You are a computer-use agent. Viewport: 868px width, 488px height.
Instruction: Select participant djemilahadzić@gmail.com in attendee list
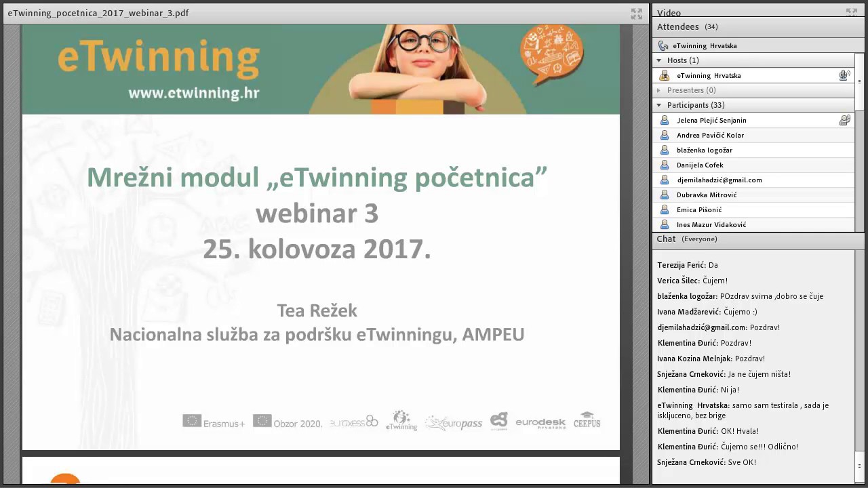(x=753, y=180)
